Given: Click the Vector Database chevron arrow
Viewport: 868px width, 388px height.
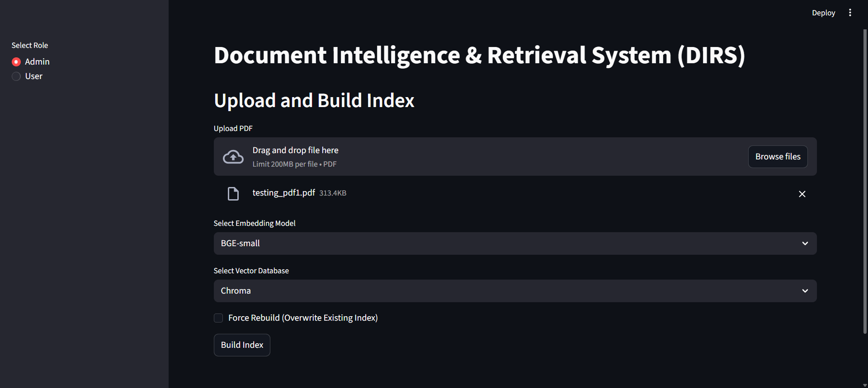Looking at the screenshot, I should point(805,291).
